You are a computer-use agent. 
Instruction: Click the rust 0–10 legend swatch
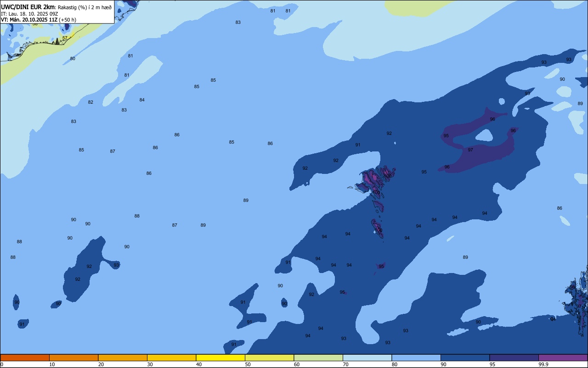point(25,357)
